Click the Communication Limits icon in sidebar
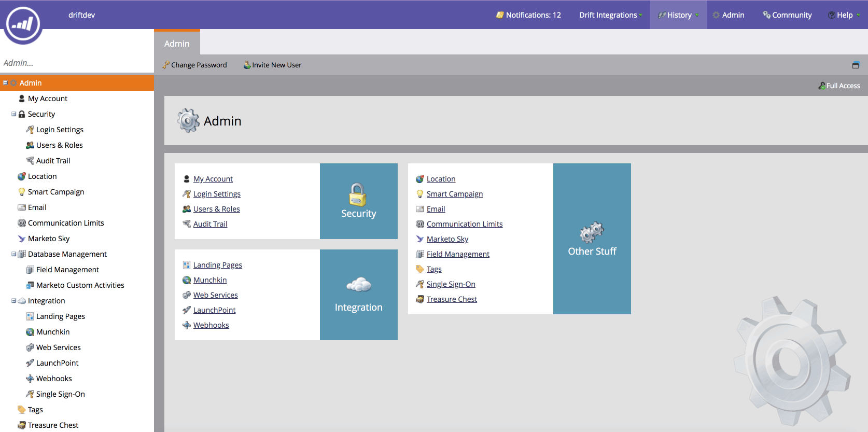This screenshot has width=868, height=432. [x=22, y=223]
